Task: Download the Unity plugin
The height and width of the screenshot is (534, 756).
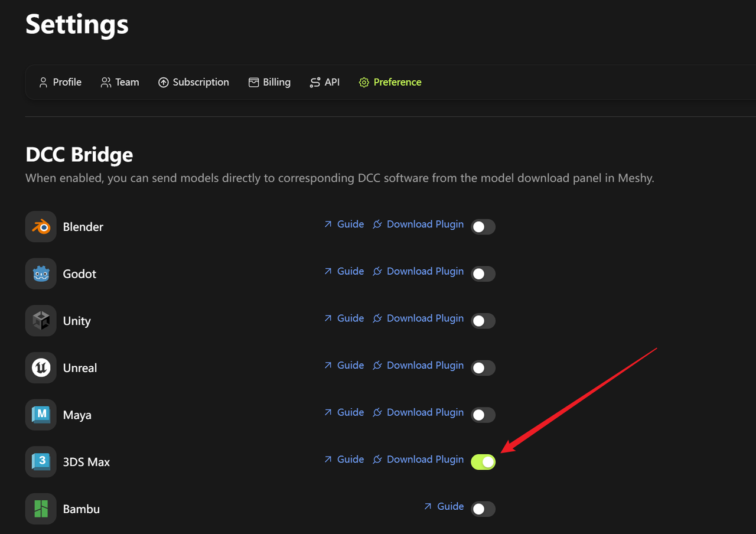Action: (x=418, y=318)
